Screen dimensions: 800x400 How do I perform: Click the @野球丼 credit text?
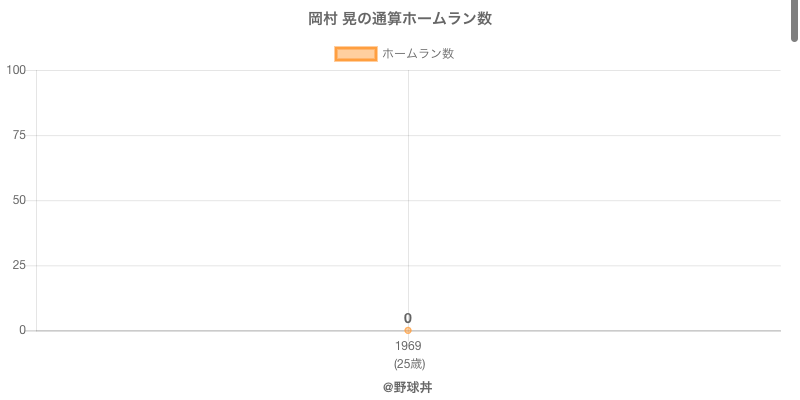pyautogui.click(x=407, y=387)
